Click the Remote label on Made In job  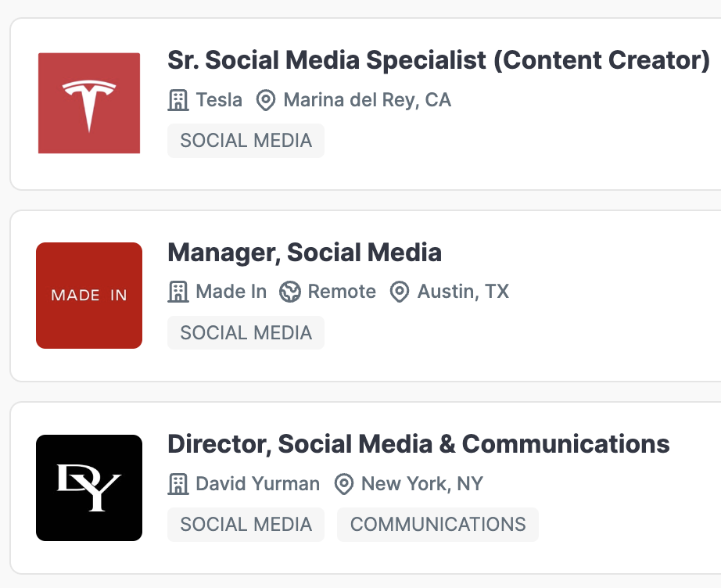click(x=342, y=292)
